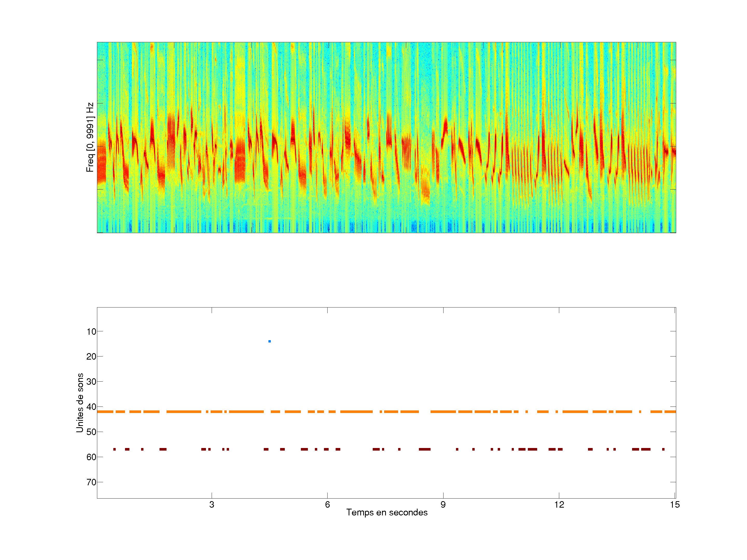Image resolution: width=747 pixels, height=560 pixels.
Task: Click y-axis tick label 10
Action: pyautogui.click(x=91, y=332)
